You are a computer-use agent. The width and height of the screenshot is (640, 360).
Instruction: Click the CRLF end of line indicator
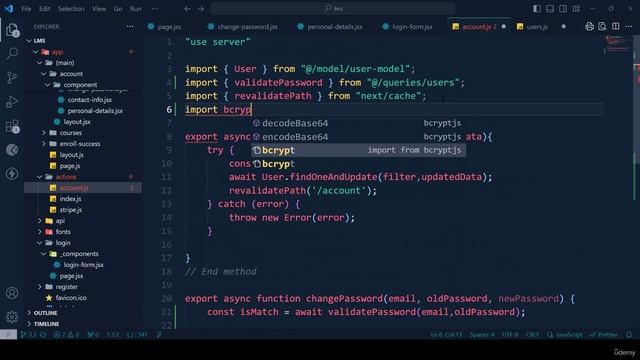(532, 335)
